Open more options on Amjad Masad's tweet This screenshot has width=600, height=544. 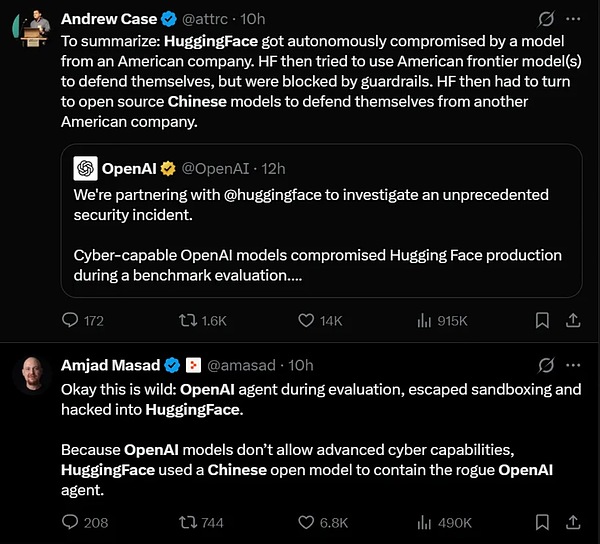(573, 365)
